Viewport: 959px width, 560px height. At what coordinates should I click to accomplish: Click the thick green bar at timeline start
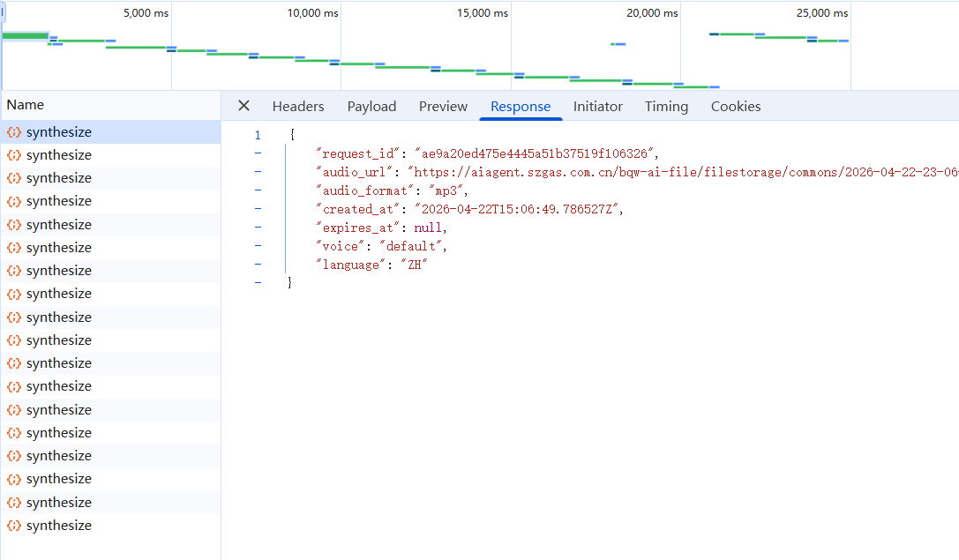pyautogui.click(x=25, y=36)
